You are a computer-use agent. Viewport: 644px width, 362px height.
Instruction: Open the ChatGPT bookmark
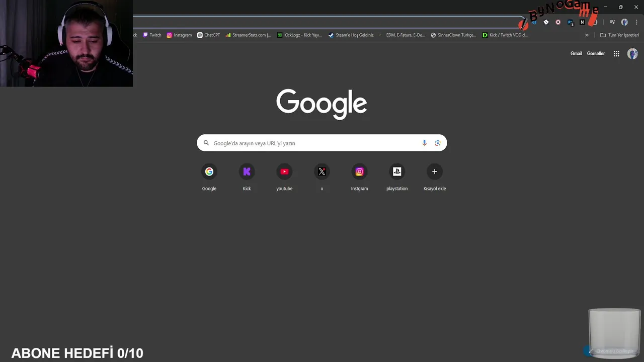(208, 35)
